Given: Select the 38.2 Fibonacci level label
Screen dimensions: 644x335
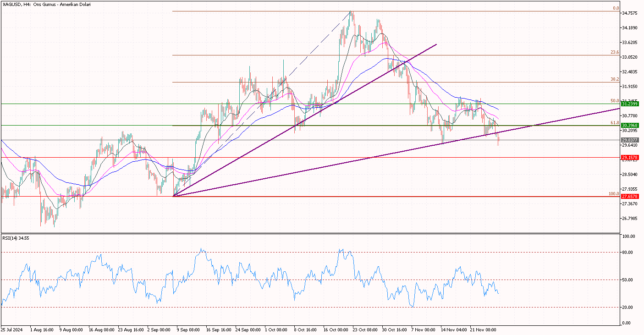Looking at the screenshot, I should (616, 79).
